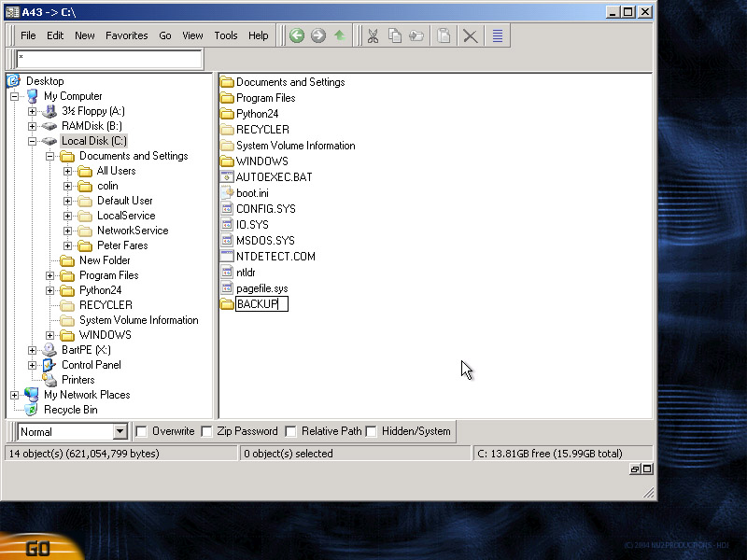Click the restore button in bottom corner
Image resolution: width=747 pixels, height=560 pixels.
(x=635, y=469)
